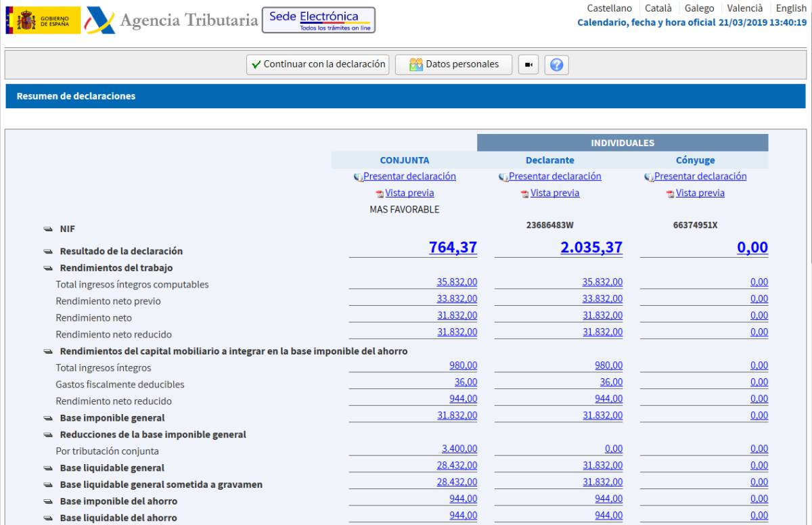Open the Sede Electrónica banner

coord(319,20)
